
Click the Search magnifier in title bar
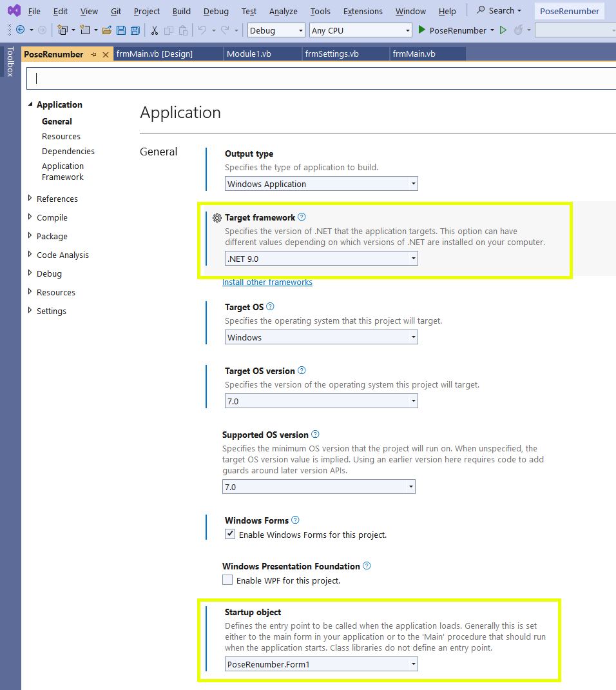481,10
